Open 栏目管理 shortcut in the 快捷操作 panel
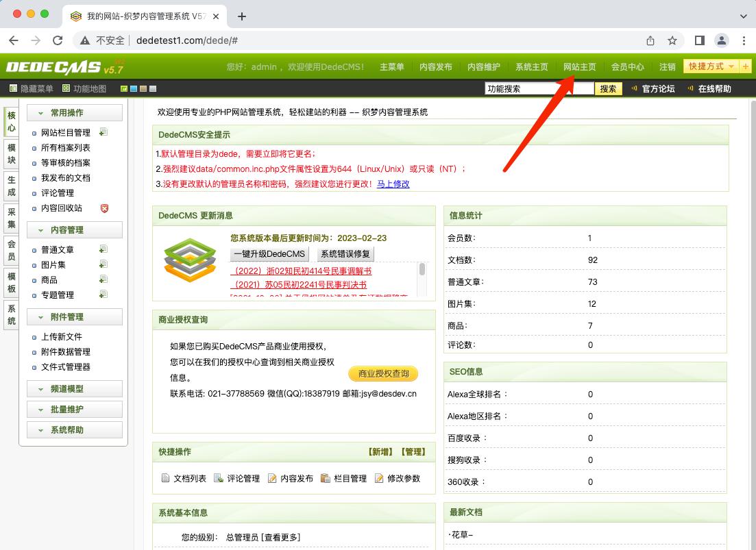Image resolution: width=756 pixels, height=550 pixels. pos(344,478)
